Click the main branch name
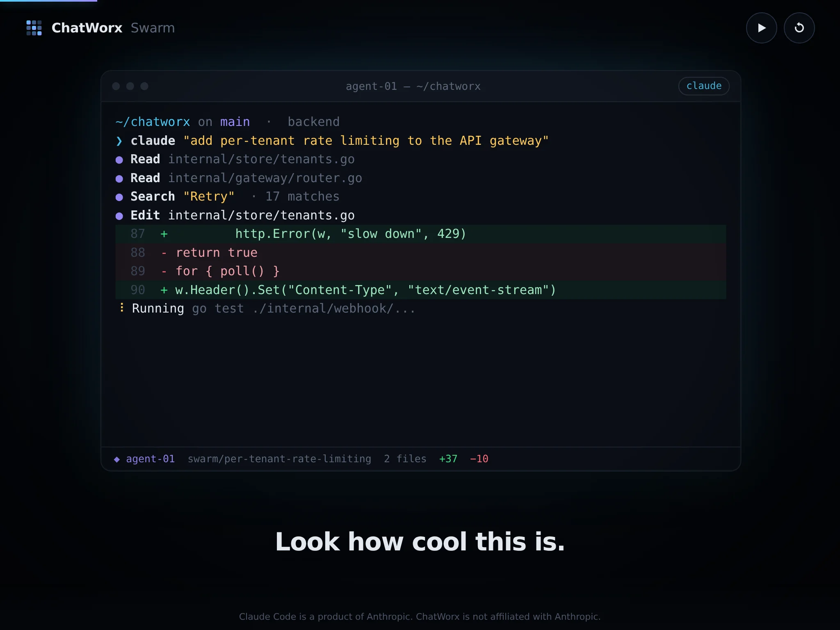Image resolution: width=840 pixels, height=630 pixels. point(235,122)
